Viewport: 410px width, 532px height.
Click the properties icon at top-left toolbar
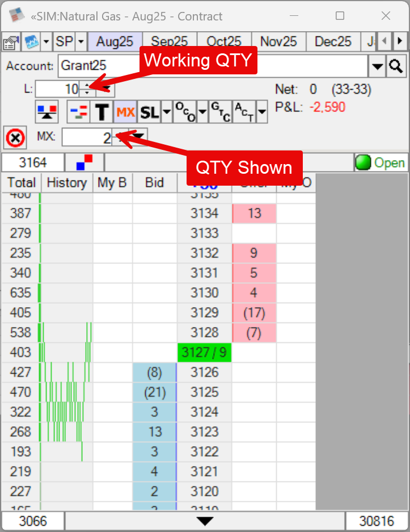[x=10, y=42]
